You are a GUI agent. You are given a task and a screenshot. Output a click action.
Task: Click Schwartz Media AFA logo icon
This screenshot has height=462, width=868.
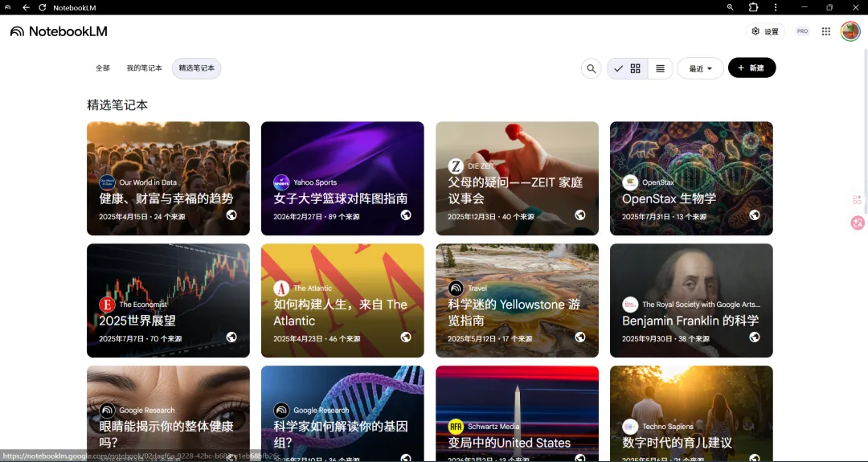tap(456, 427)
